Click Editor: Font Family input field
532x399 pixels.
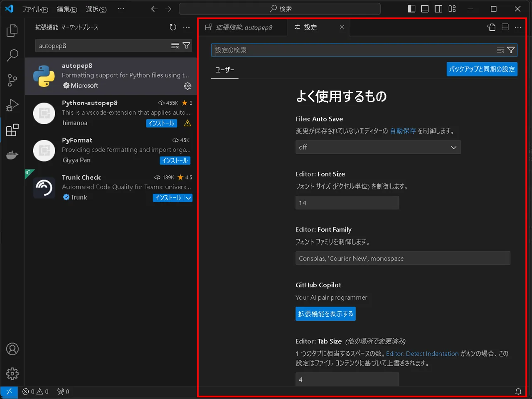pos(403,258)
